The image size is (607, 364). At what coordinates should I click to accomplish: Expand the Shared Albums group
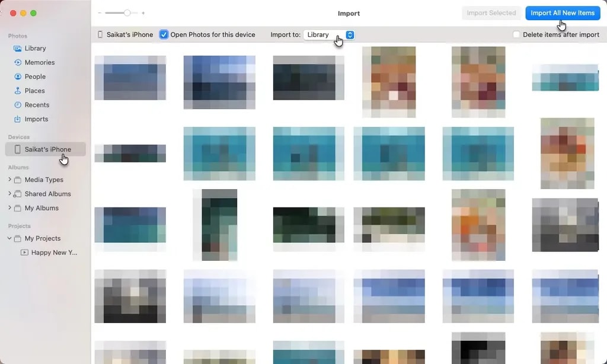click(9, 194)
